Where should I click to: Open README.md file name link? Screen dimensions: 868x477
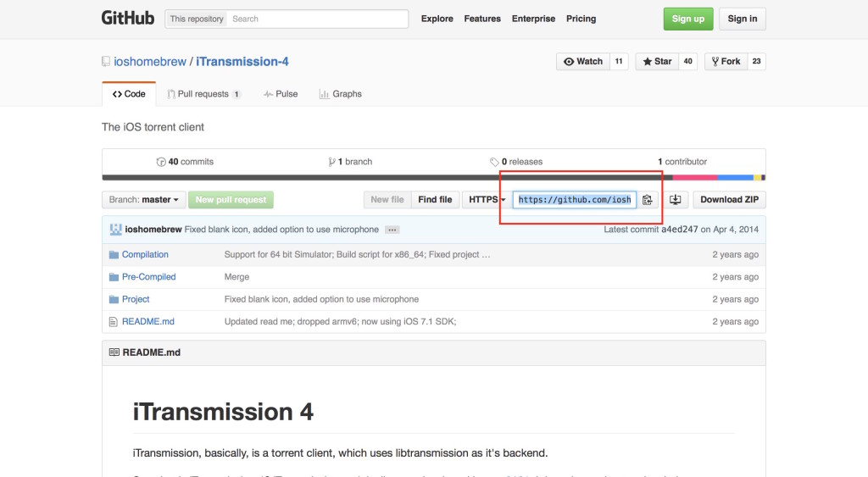point(147,321)
